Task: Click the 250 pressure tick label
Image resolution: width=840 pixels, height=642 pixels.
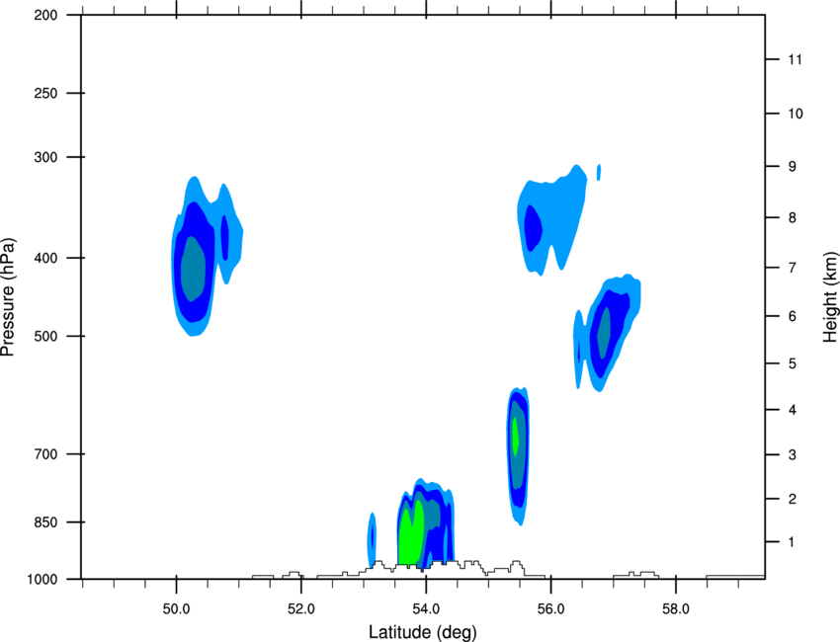Action: click(45, 93)
